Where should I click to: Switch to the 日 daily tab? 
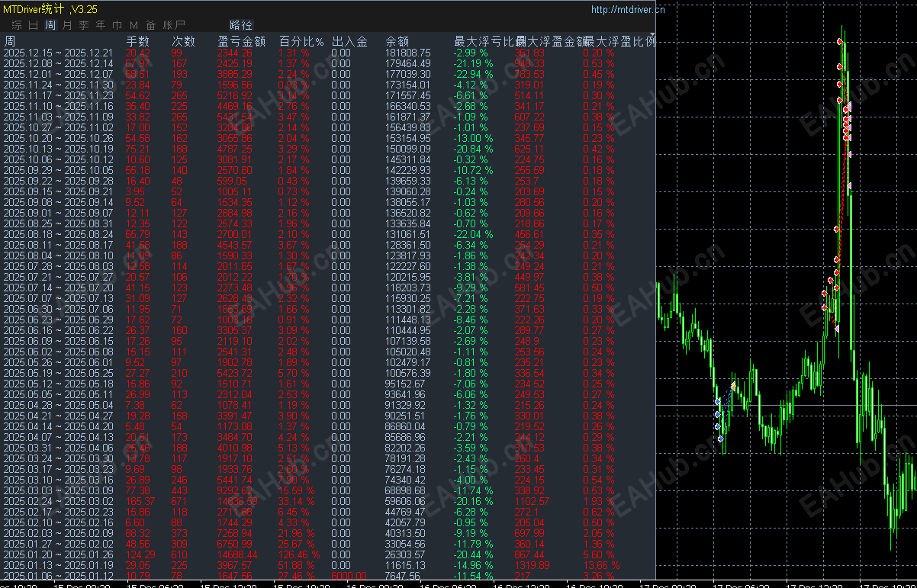(x=34, y=25)
